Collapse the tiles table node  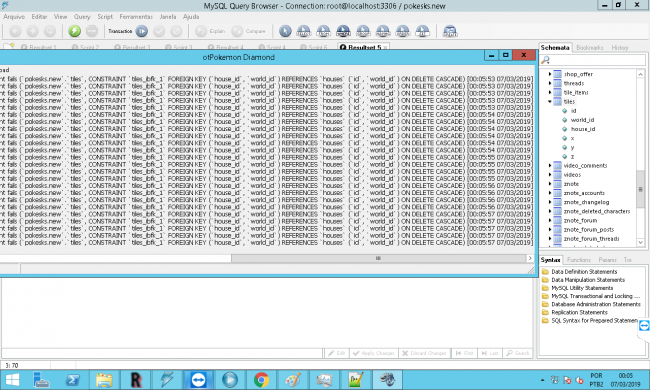pyautogui.click(x=550, y=102)
